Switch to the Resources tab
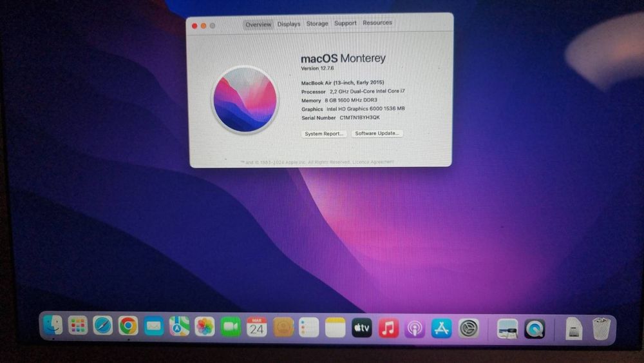Viewport: 644px width, 363px height. pyautogui.click(x=377, y=23)
